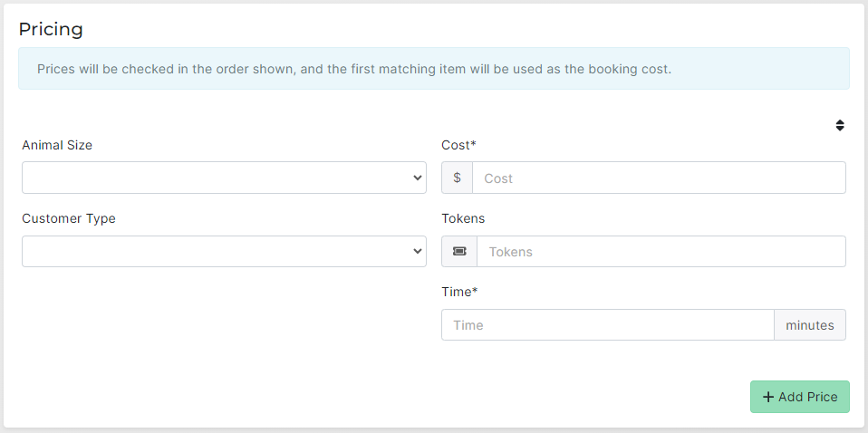Click the dollar sign icon beside Cost
The width and height of the screenshot is (868, 433).
tap(457, 178)
